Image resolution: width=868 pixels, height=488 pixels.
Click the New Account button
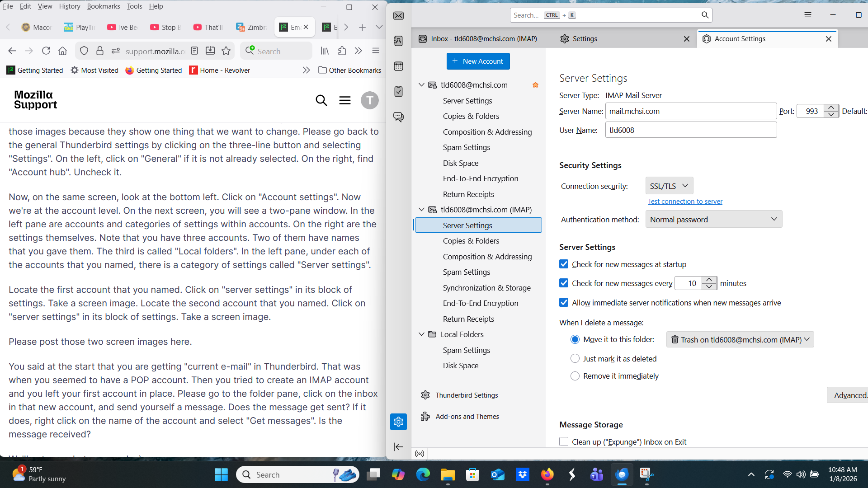[x=478, y=61]
